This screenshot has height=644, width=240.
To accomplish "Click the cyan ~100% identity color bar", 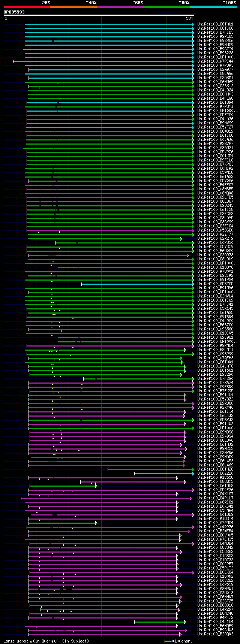I will [x=213, y=7].
